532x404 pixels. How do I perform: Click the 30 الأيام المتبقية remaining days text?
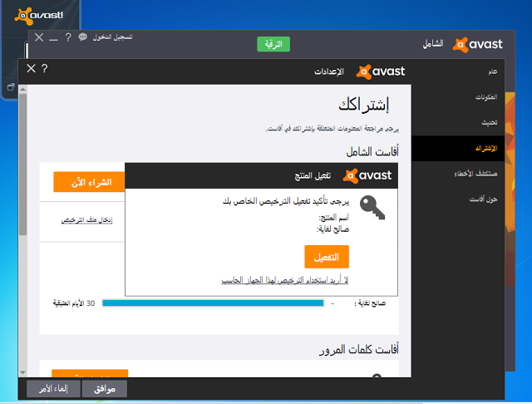[74, 303]
